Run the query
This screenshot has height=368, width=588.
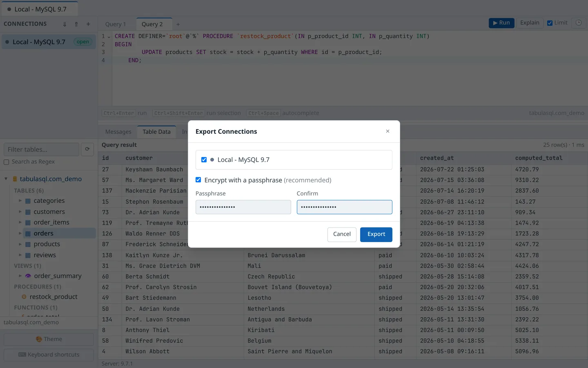pyautogui.click(x=501, y=23)
